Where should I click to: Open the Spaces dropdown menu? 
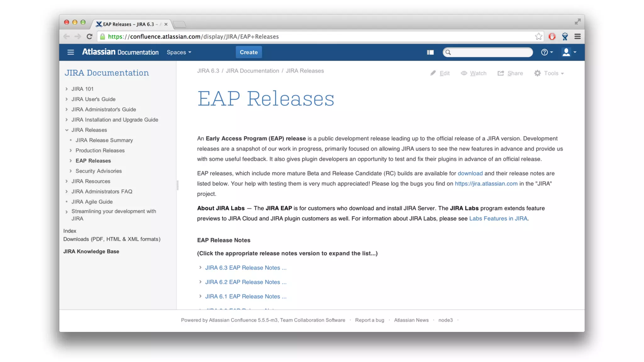point(179,52)
